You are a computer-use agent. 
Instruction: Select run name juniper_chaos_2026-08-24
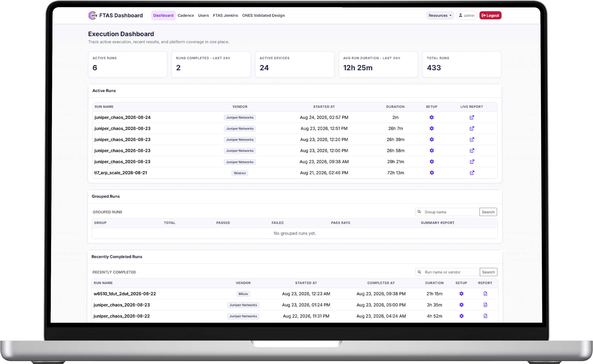[x=122, y=117]
